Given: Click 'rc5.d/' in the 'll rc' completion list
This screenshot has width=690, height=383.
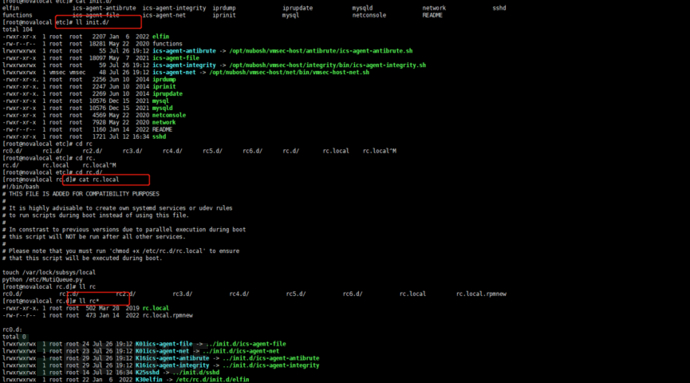Looking at the screenshot, I should point(296,294).
